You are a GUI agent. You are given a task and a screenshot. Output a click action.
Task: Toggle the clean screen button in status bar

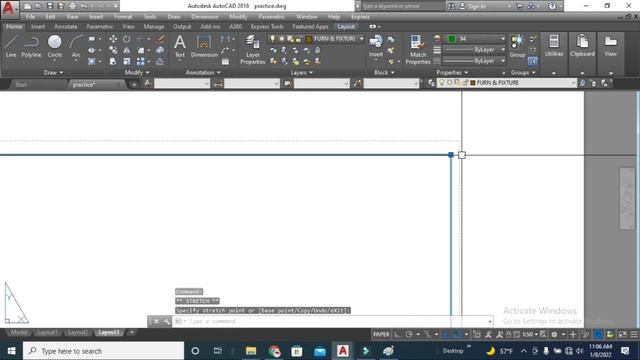622,334
